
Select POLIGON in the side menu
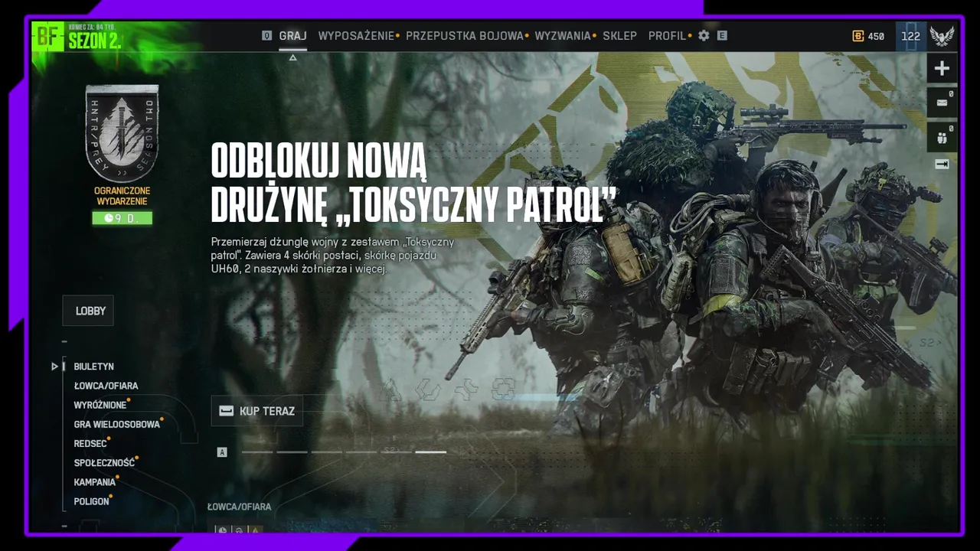pyautogui.click(x=91, y=501)
